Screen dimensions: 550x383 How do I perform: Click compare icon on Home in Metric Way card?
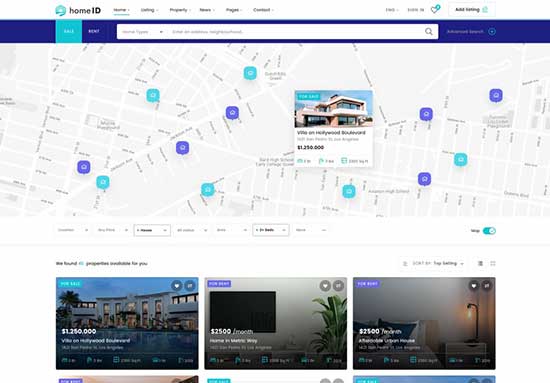(338, 286)
